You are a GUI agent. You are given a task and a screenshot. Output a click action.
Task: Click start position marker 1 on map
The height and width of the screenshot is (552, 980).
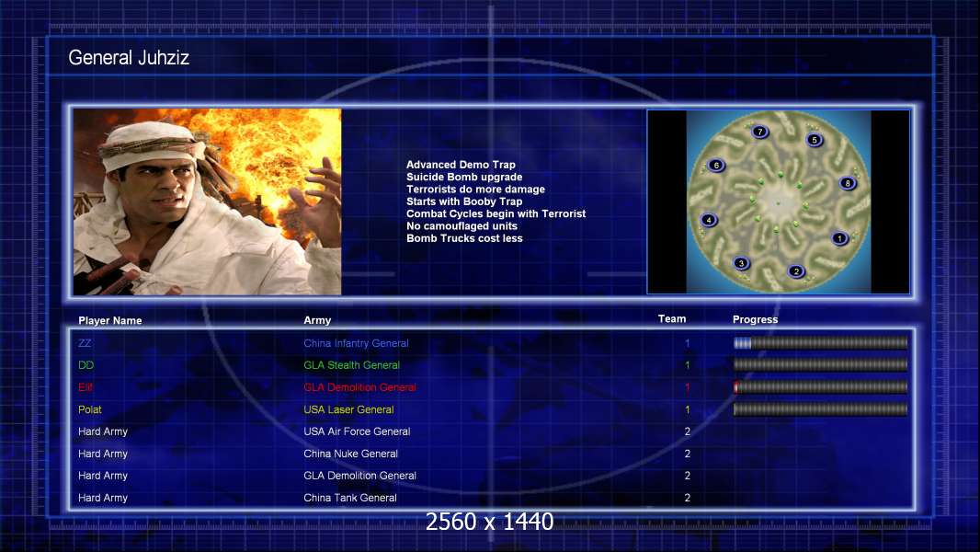839,238
